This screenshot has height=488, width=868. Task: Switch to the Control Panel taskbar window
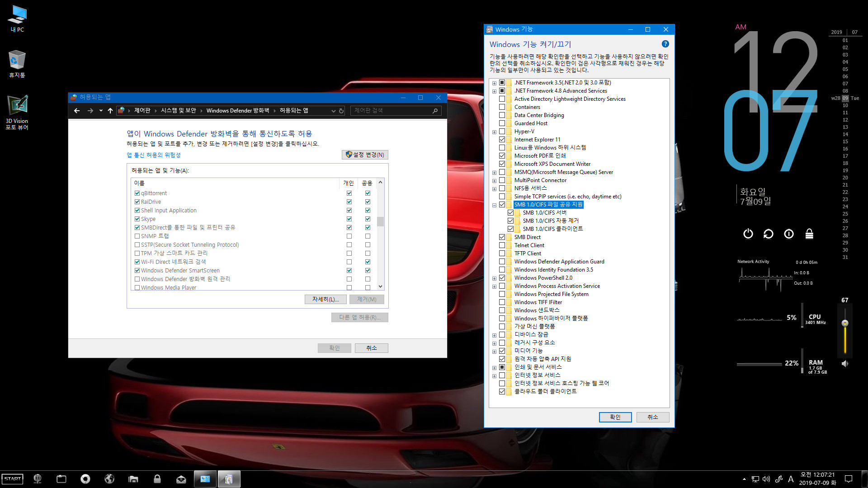pos(205,479)
